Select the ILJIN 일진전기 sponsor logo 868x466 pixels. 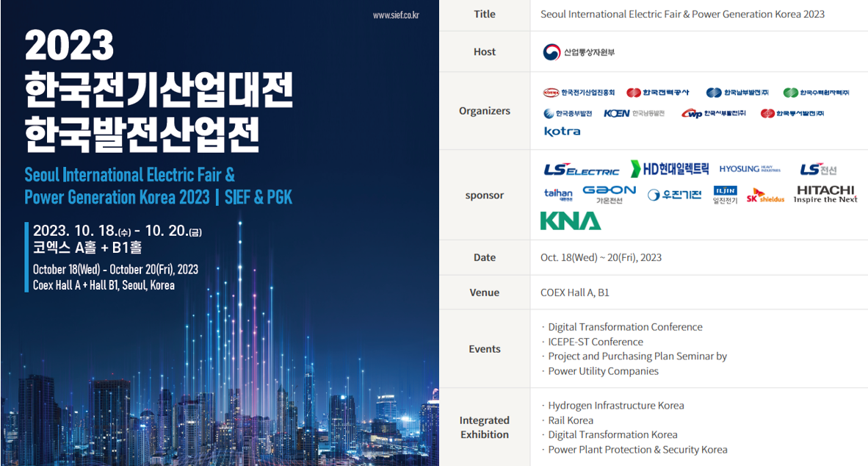click(726, 195)
